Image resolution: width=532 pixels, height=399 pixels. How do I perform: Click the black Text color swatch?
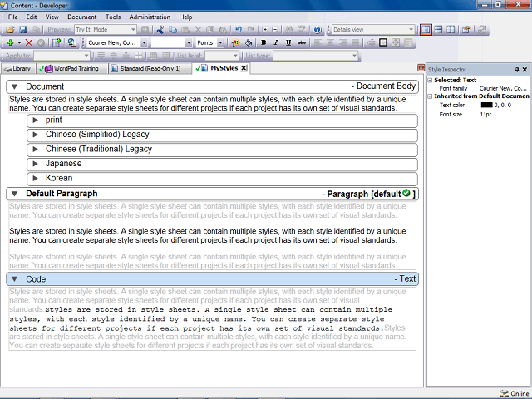[x=486, y=106]
